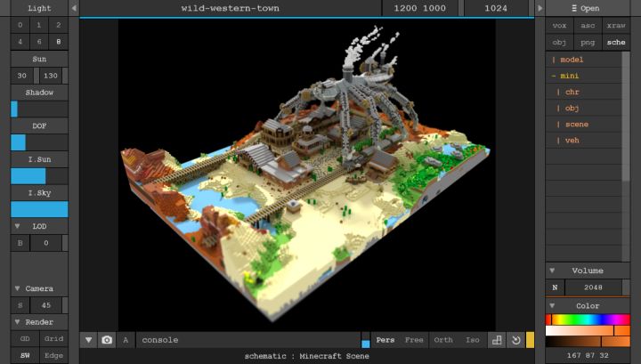The image size is (641, 364).
Task: Collapse the right panel with the arrow
Action: coord(538,8)
